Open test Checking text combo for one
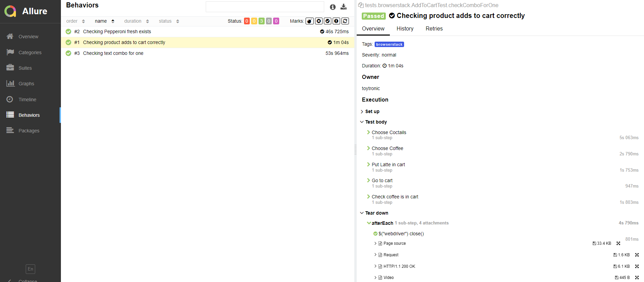The image size is (644, 282). (x=207, y=53)
